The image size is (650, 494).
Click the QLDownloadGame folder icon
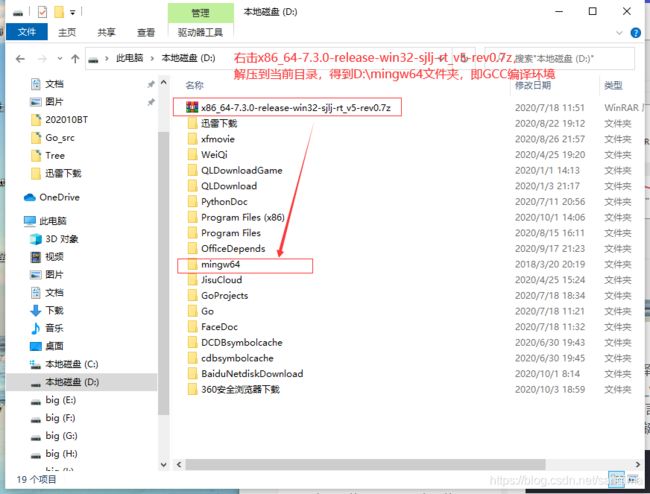click(x=192, y=170)
